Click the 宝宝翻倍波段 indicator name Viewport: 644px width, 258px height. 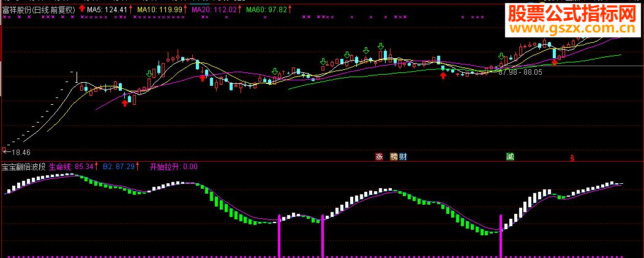(x=24, y=167)
